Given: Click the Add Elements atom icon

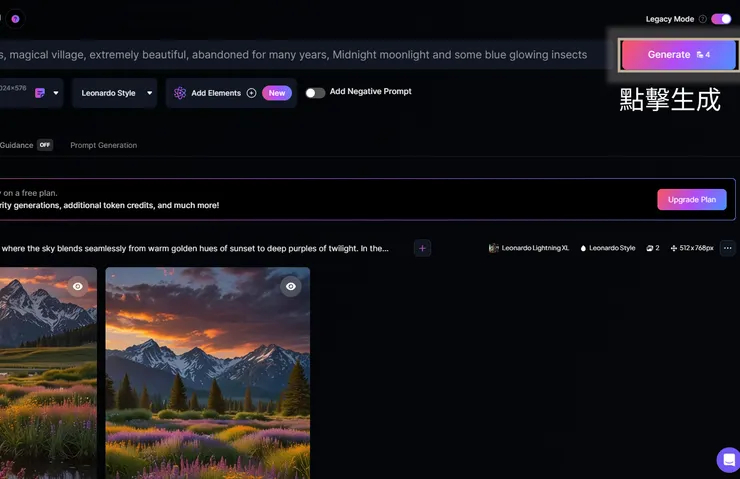Looking at the screenshot, I should coord(180,93).
